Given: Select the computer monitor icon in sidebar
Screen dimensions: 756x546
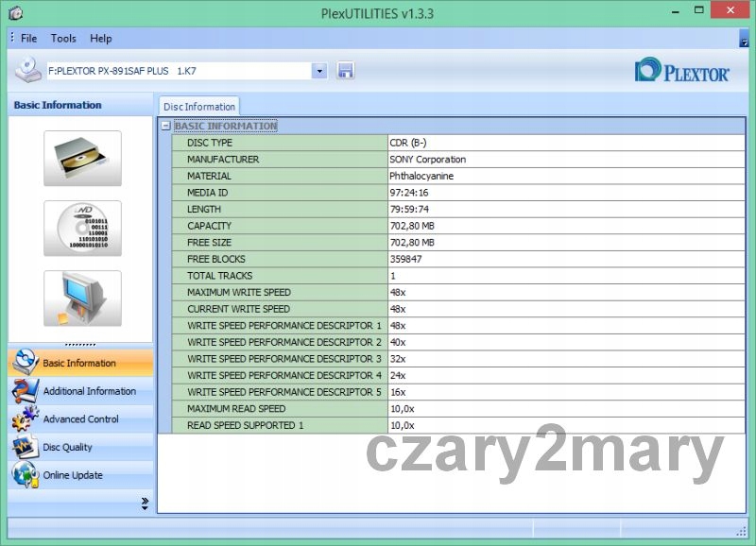Looking at the screenshot, I should coord(82,299).
